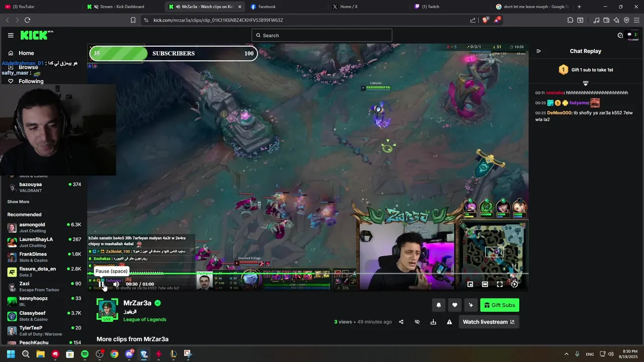Switch to the Facebook browser tab
The image size is (644, 362).
click(287, 7)
